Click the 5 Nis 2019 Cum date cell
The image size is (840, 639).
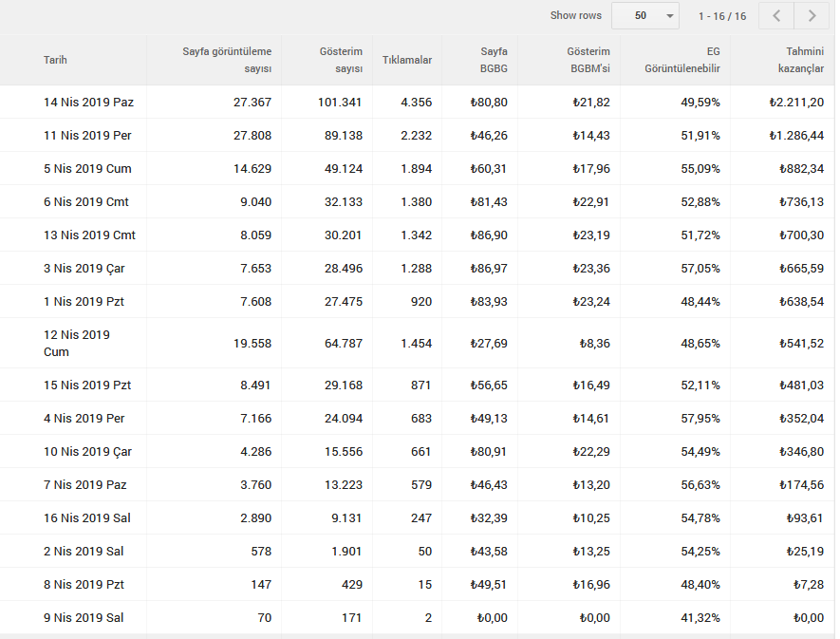(x=87, y=168)
